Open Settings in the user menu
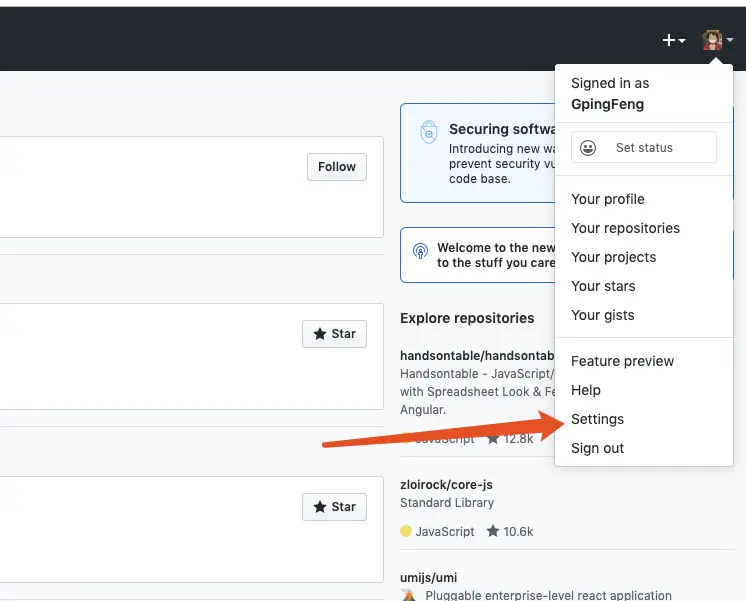Image resolution: width=746 pixels, height=601 pixels. 597,419
